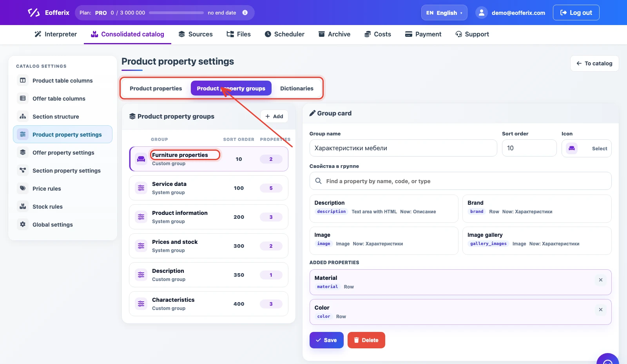
Task: Click the Description group sliders icon
Action: pos(141,275)
